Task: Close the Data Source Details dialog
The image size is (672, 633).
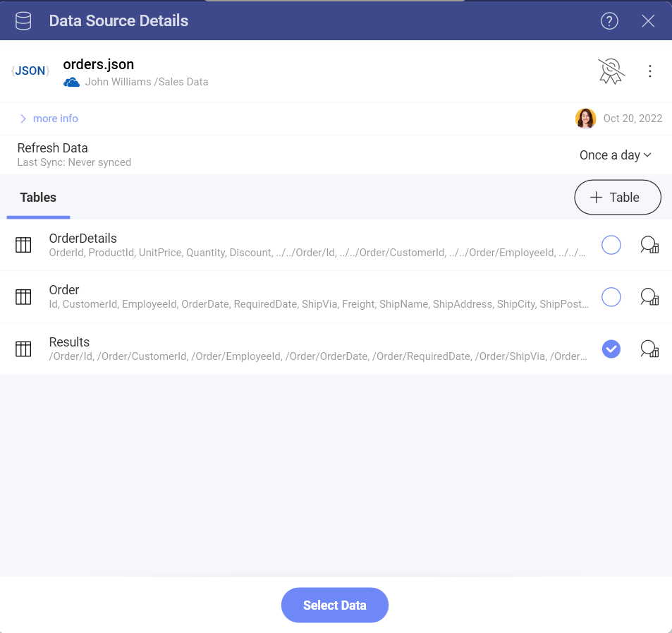Action: 648,21
